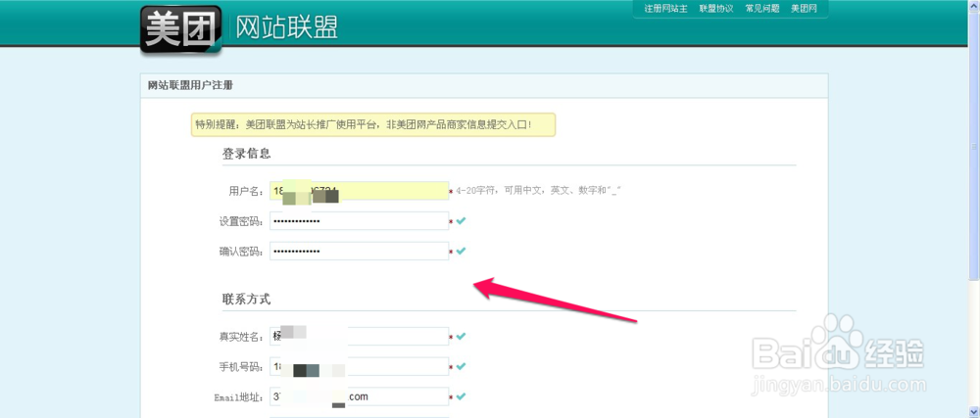Click the 手机号码 label
The image size is (980, 418).
(242, 367)
